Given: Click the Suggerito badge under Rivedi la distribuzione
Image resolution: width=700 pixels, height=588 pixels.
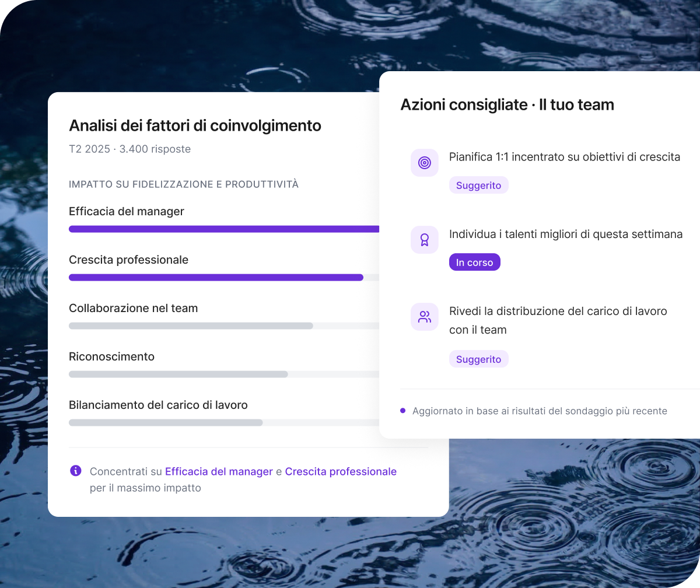Looking at the screenshot, I should point(479,359).
